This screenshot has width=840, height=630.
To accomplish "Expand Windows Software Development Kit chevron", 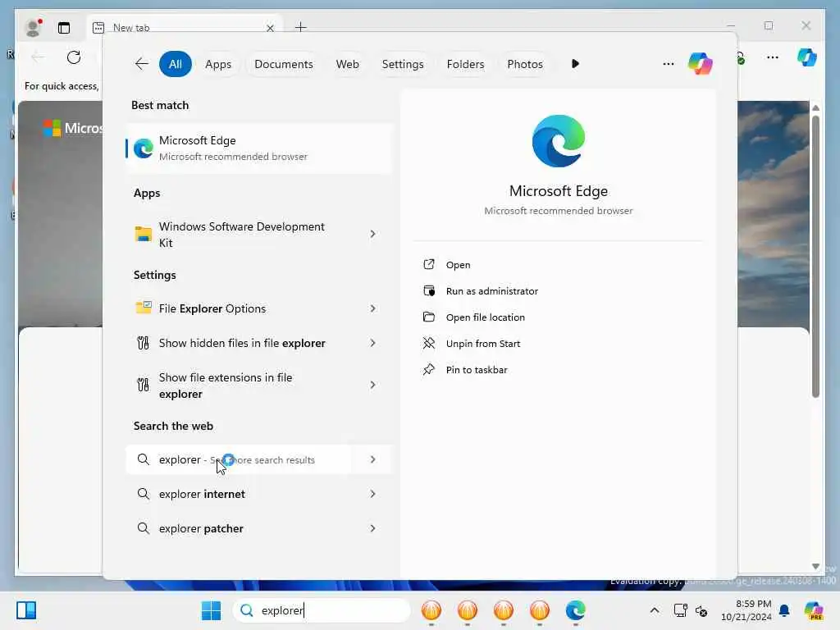I will [373, 234].
